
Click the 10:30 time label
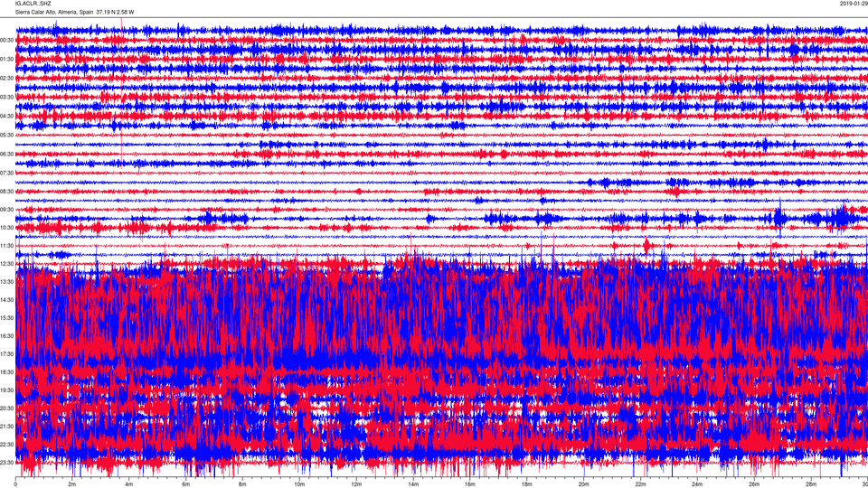click(x=6, y=228)
